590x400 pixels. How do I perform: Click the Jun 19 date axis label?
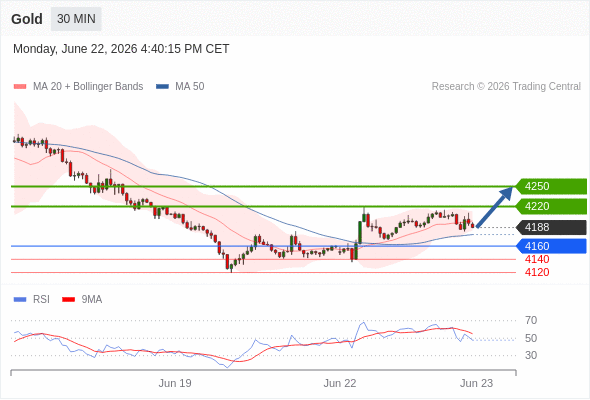(175, 383)
